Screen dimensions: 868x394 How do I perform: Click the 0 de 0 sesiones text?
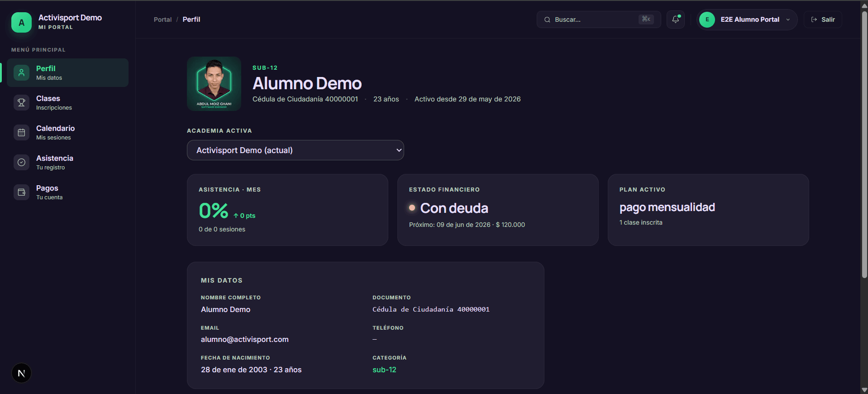point(222,229)
